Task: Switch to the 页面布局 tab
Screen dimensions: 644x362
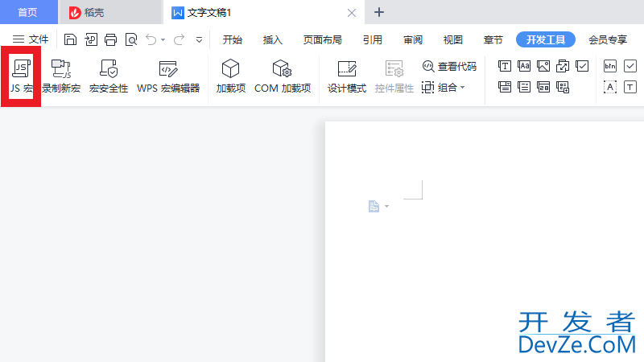Action: coord(323,39)
